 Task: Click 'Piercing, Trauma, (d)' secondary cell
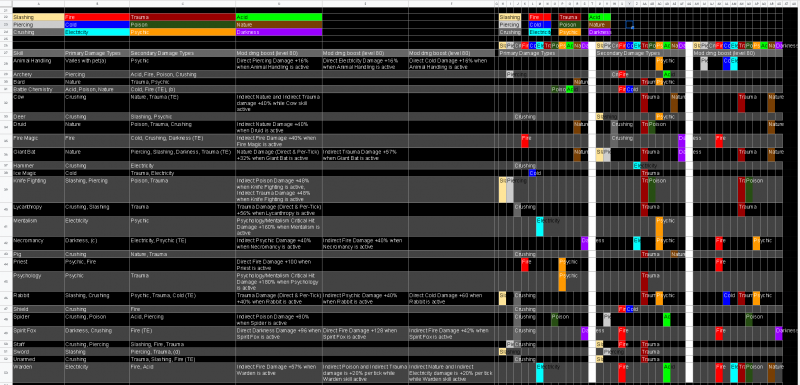[x=183, y=352]
